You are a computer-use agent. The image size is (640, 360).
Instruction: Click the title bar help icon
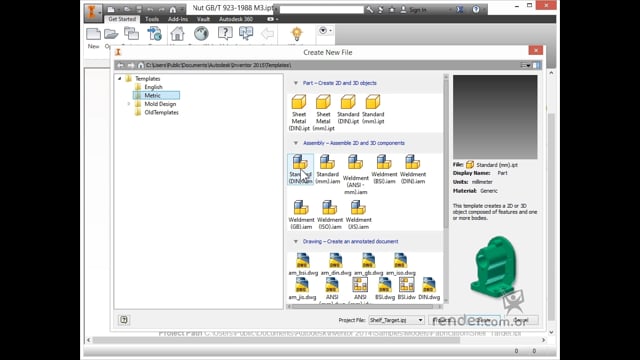[476, 9]
